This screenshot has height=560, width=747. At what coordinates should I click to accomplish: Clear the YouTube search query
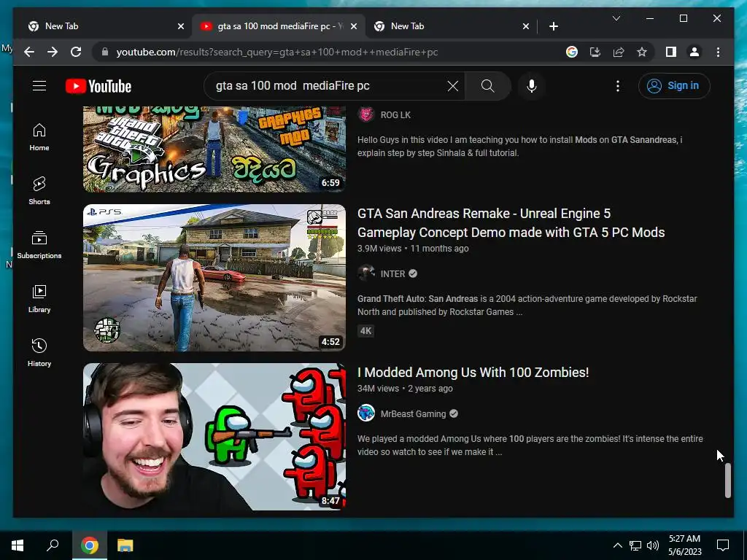(x=452, y=86)
